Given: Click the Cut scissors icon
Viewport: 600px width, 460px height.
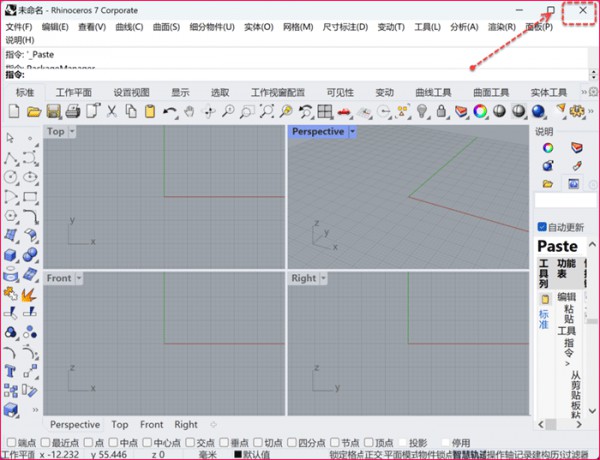Looking at the screenshot, I should [111, 111].
